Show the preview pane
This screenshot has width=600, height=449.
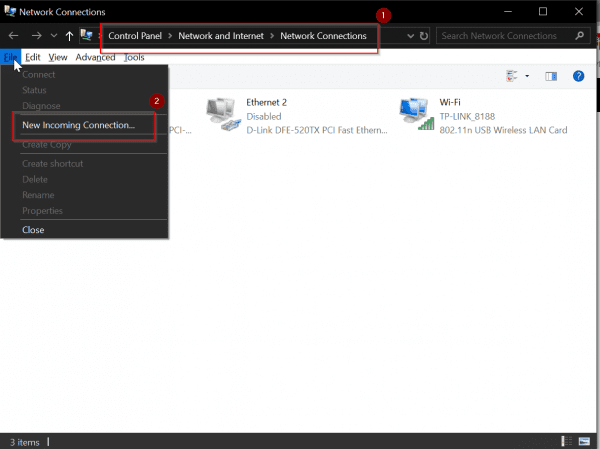tap(550, 76)
